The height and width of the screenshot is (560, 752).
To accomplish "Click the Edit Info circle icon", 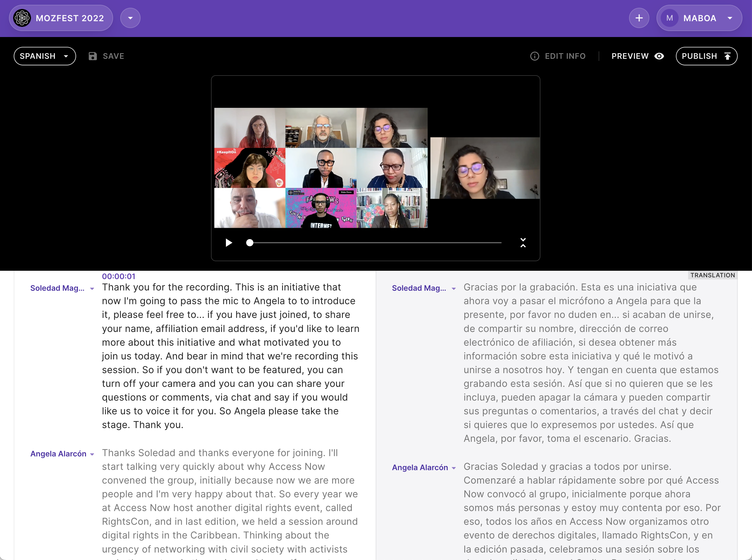I will (534, 56).
